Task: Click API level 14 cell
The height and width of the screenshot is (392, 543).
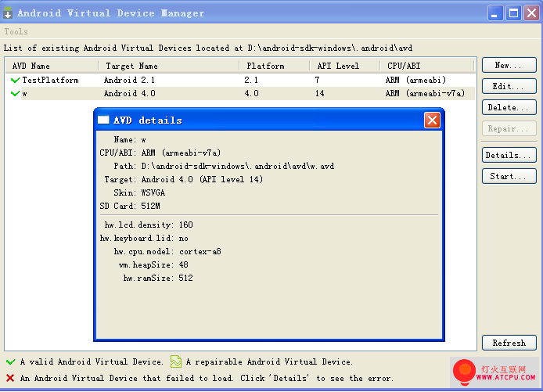Action: (x=320, y=93)
